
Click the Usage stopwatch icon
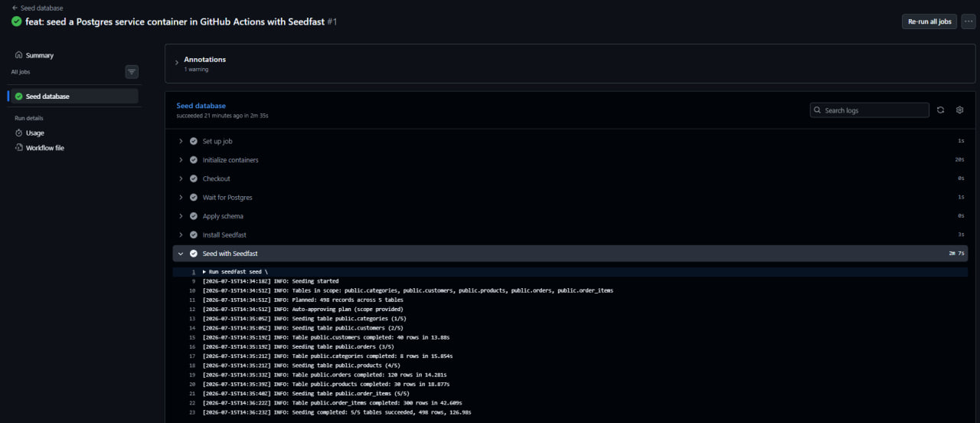point(19,133)
